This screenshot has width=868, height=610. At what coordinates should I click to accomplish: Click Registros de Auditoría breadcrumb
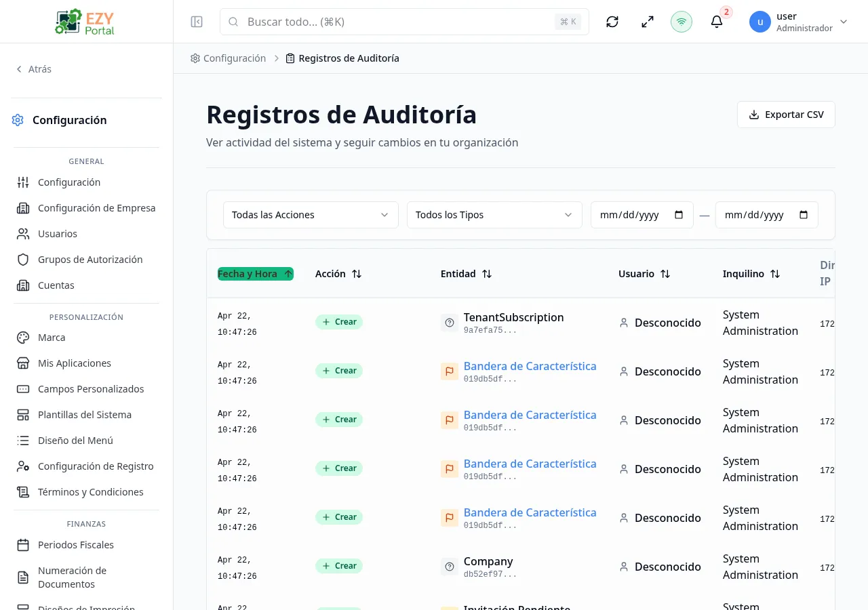click(342, 58)
